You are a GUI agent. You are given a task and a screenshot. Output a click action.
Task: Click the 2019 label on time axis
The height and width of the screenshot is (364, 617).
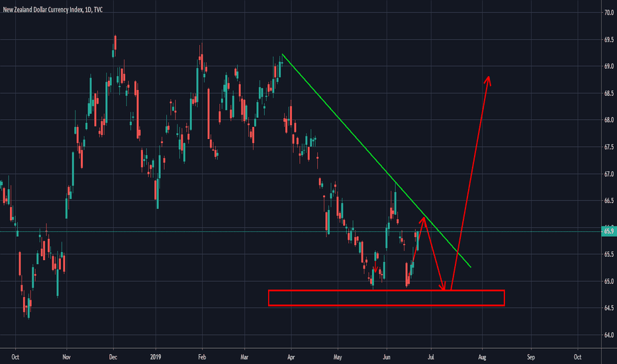point(156,357)
